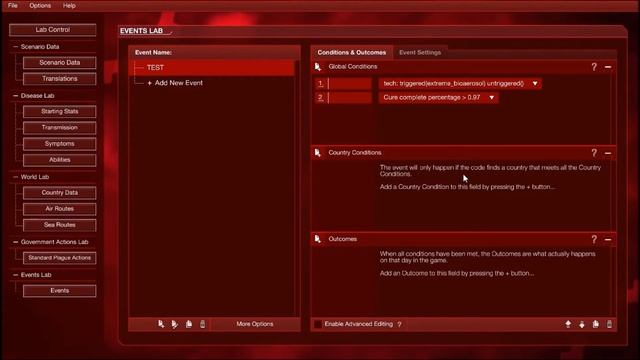Select the Conditions & Outcomes tab
The image size is (640, 360).
351,52
